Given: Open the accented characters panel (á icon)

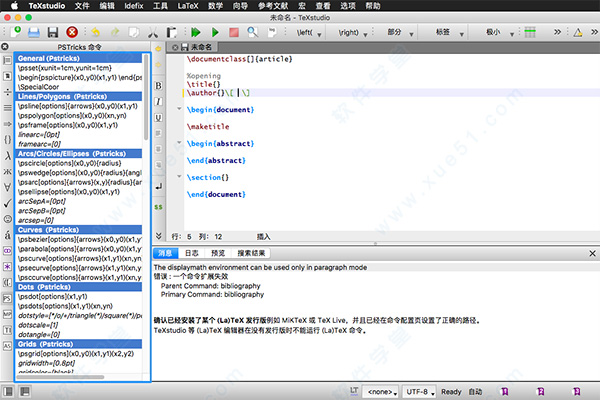Looking at the screenshot, I should click(x=7, y=235).
